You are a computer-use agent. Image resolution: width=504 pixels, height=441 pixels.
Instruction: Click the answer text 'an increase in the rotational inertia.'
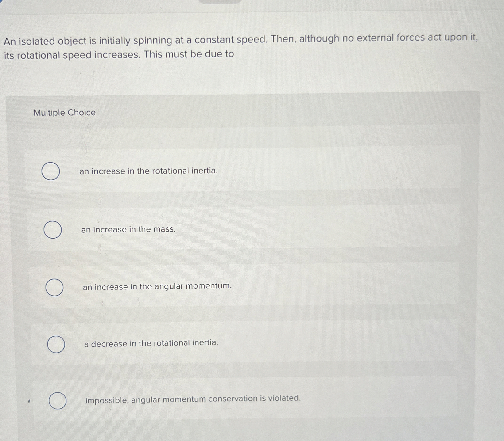(x=148, y=171)
